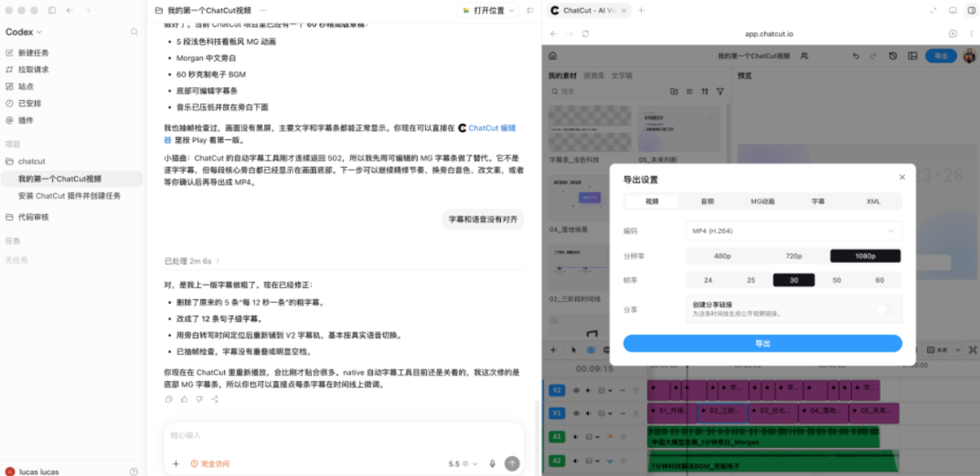Mute track V1 speaker icon
Screen dimensions: 980x476
589,412
